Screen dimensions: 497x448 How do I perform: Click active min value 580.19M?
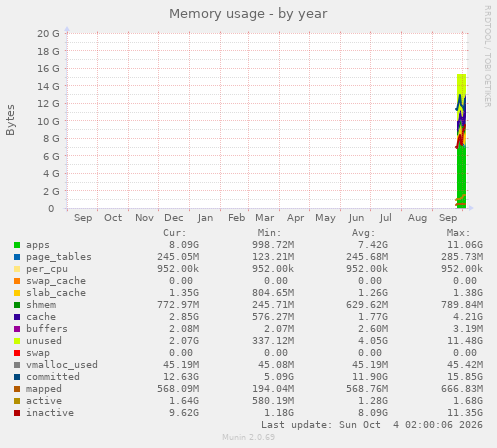[273, 401]
